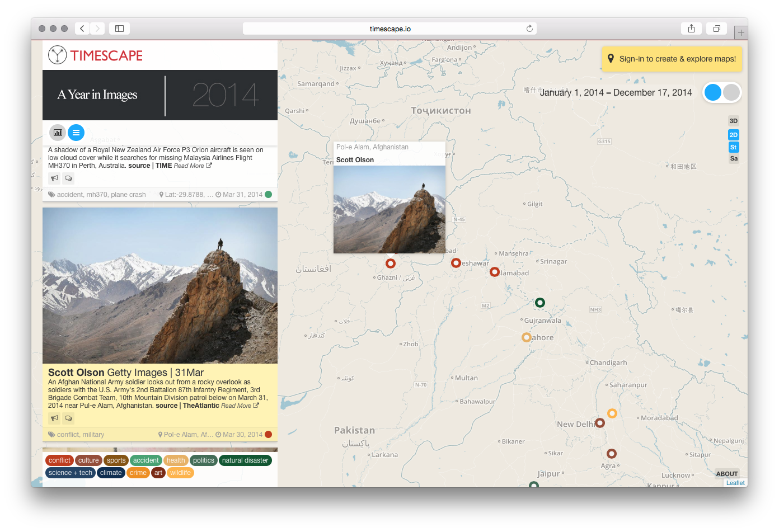Click the bar chart view icon
This screenshot has width=779, height=532.
tap(58, 133)
